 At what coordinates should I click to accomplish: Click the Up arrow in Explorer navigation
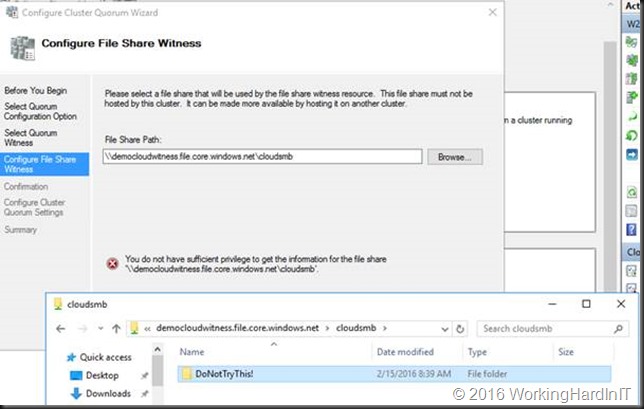coord(116,329)
